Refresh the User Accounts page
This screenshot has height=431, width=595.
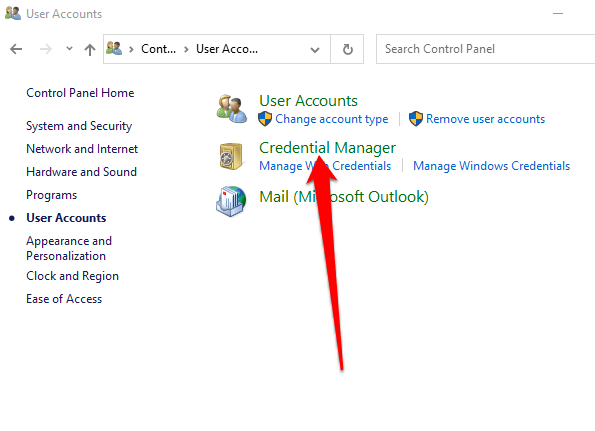[x=348, y=49]
